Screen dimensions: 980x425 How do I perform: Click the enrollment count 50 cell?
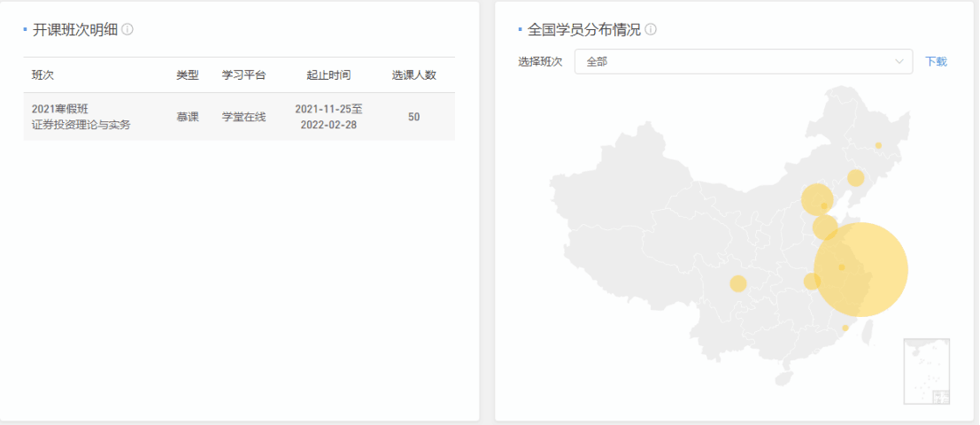point(413,117)
